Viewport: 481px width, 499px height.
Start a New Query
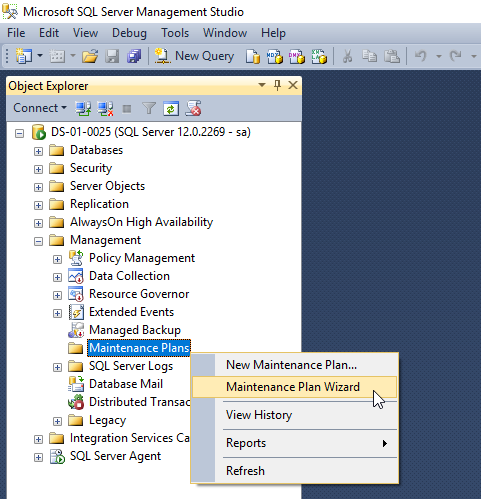click(x=194, y=56)
